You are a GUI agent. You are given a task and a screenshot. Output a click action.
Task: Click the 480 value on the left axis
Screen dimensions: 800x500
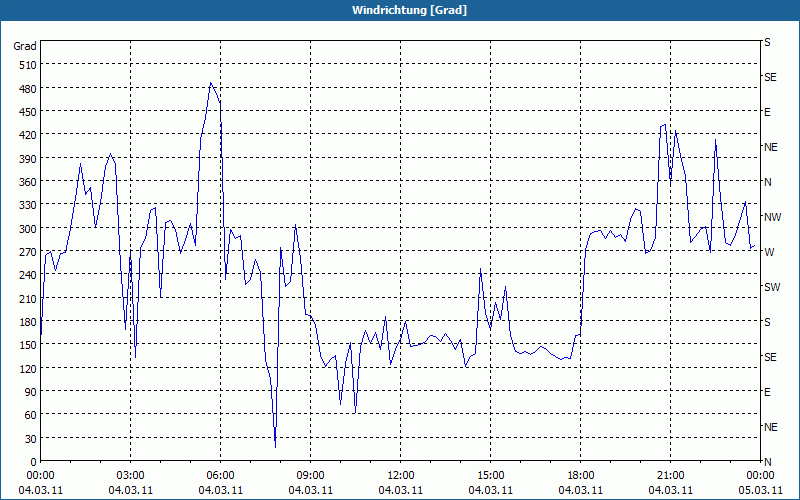pyautogui.click(x=28, y=89)
